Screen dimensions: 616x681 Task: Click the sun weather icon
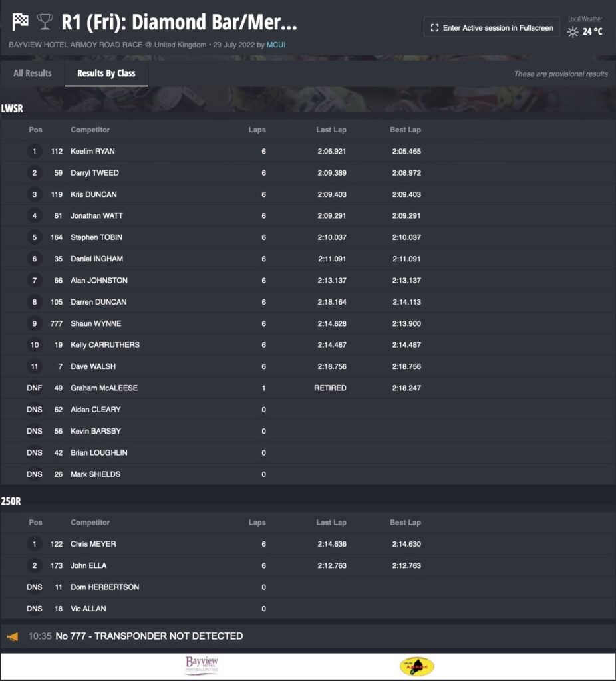pyautogui.click(x=573, y=32)
